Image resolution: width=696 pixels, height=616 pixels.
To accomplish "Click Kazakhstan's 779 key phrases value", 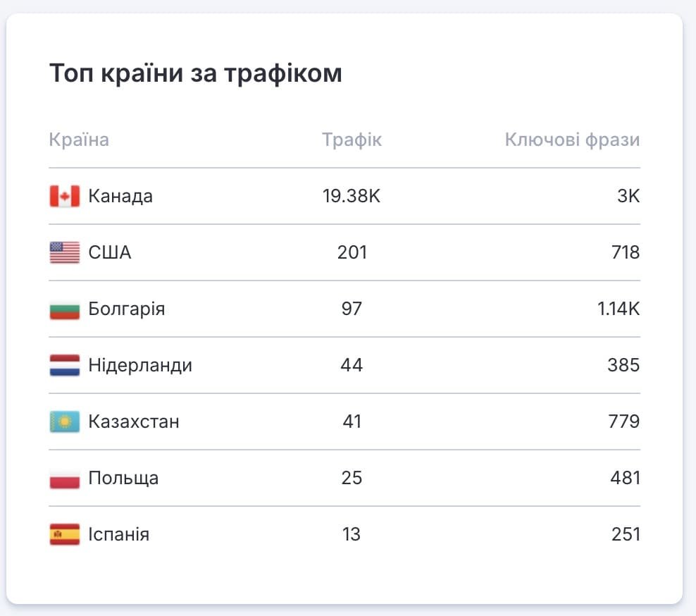I will coord(623,421).
